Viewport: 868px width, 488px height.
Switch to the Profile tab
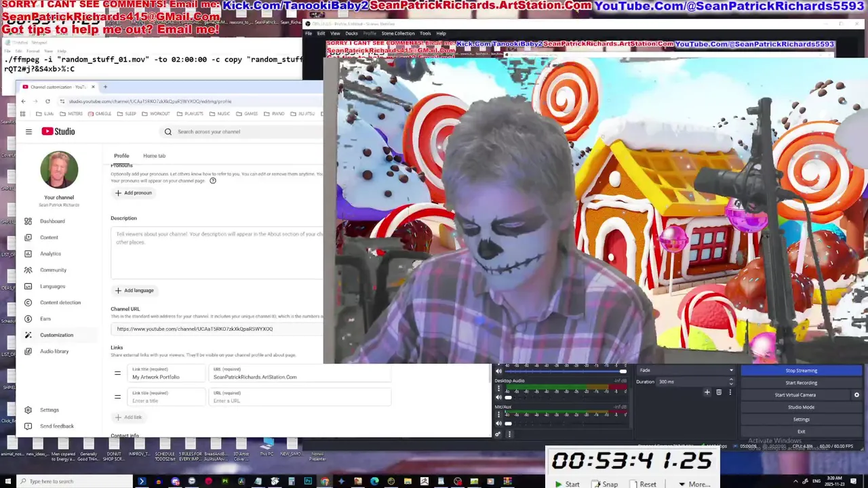pos(121,156)
